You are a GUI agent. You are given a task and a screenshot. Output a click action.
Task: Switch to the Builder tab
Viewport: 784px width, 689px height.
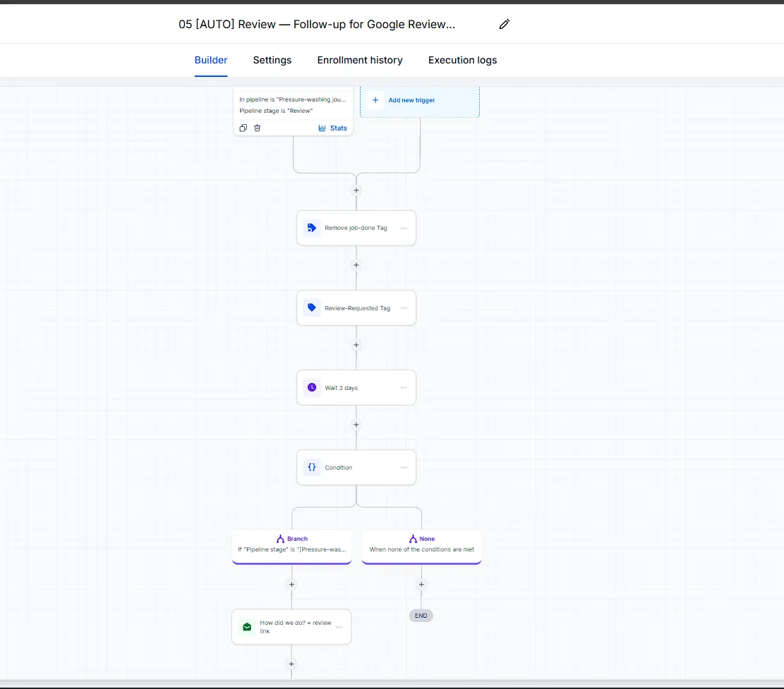(211, 60)
